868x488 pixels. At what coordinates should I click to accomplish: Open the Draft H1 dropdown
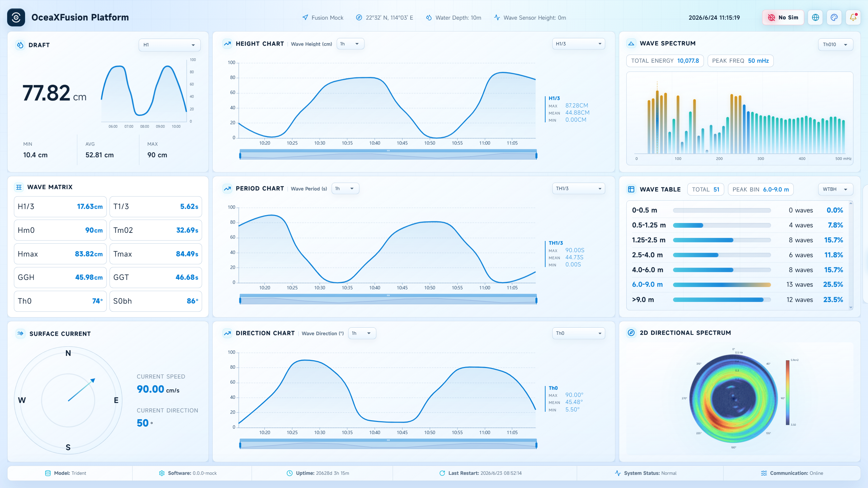(169, 45)
